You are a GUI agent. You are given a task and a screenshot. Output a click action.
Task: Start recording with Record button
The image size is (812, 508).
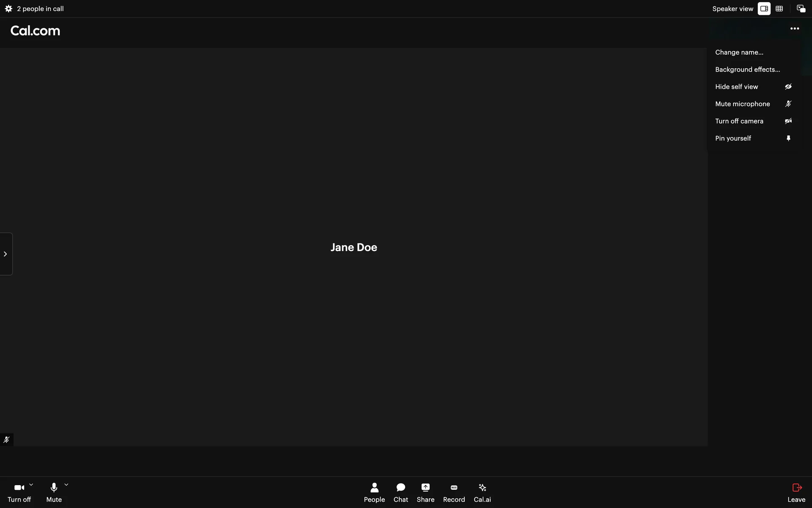pos(454,493)
